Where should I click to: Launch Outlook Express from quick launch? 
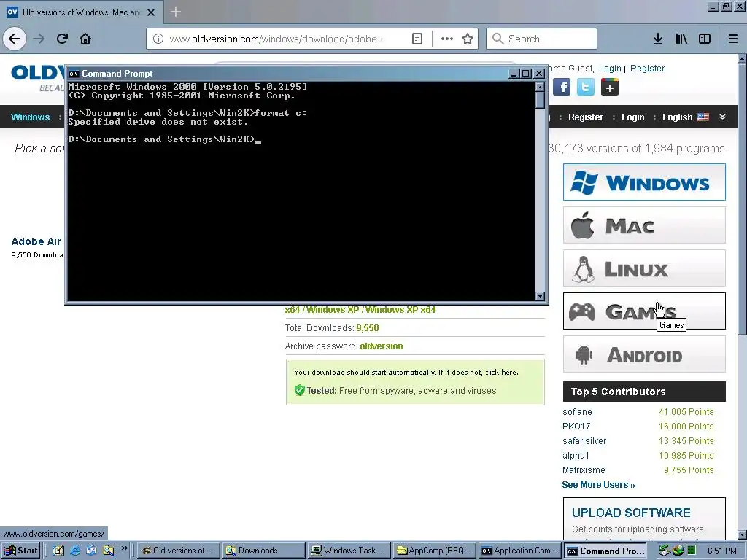(91, 551)
